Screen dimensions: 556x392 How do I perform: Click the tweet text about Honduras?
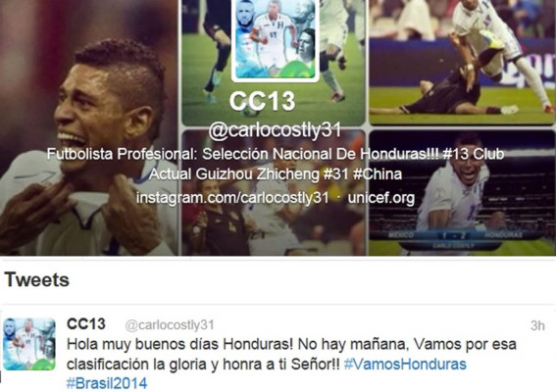tap(291, 364)
